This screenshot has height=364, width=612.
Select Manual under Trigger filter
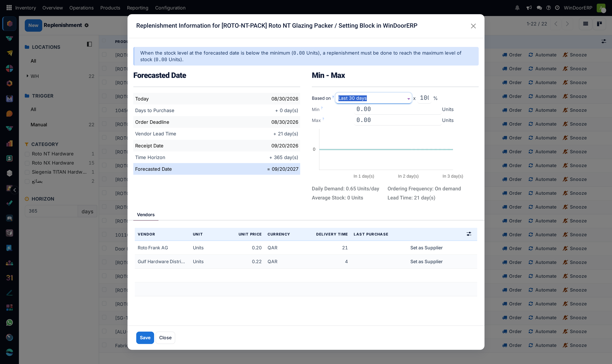click(39, 125)
